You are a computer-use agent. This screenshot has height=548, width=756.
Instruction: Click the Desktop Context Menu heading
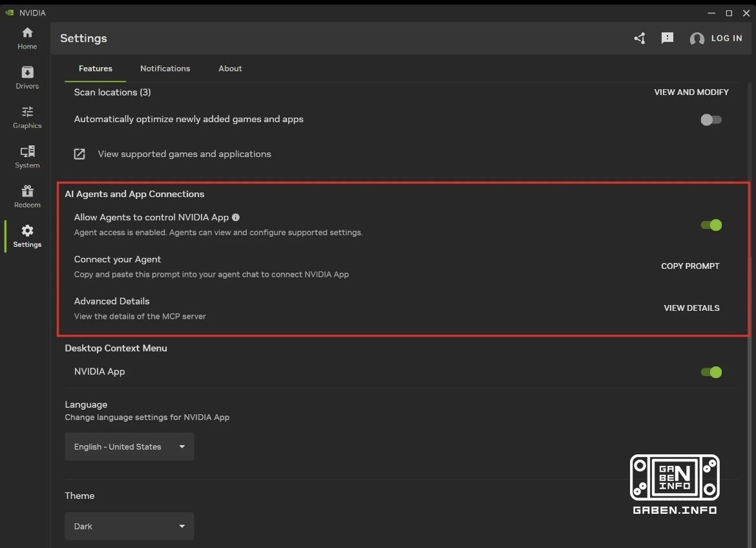116,348
